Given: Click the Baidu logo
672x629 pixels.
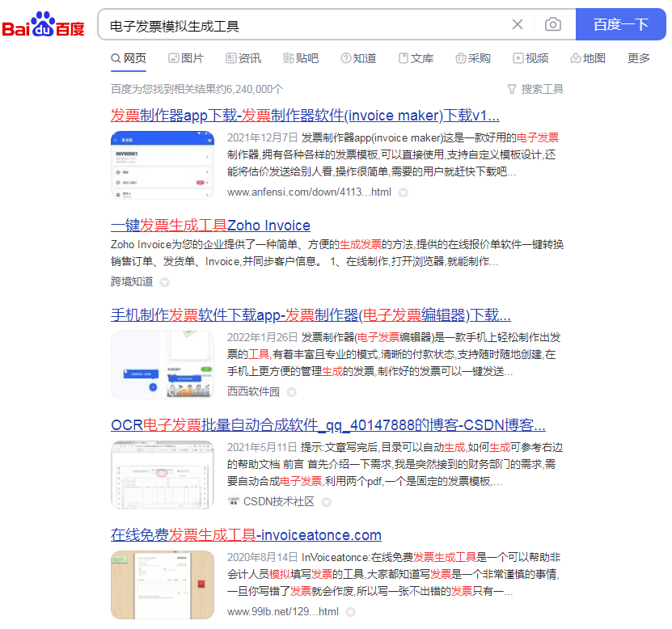Looking at the screenshot, I should pos(44,24).
